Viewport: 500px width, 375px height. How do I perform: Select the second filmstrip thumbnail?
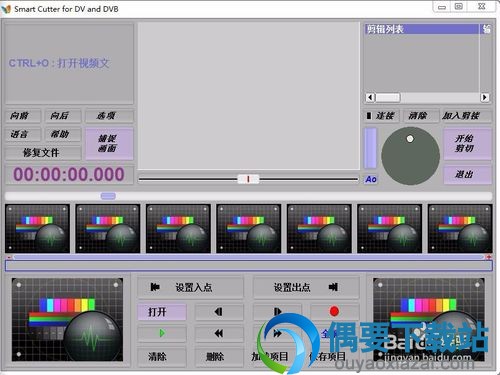108,229
